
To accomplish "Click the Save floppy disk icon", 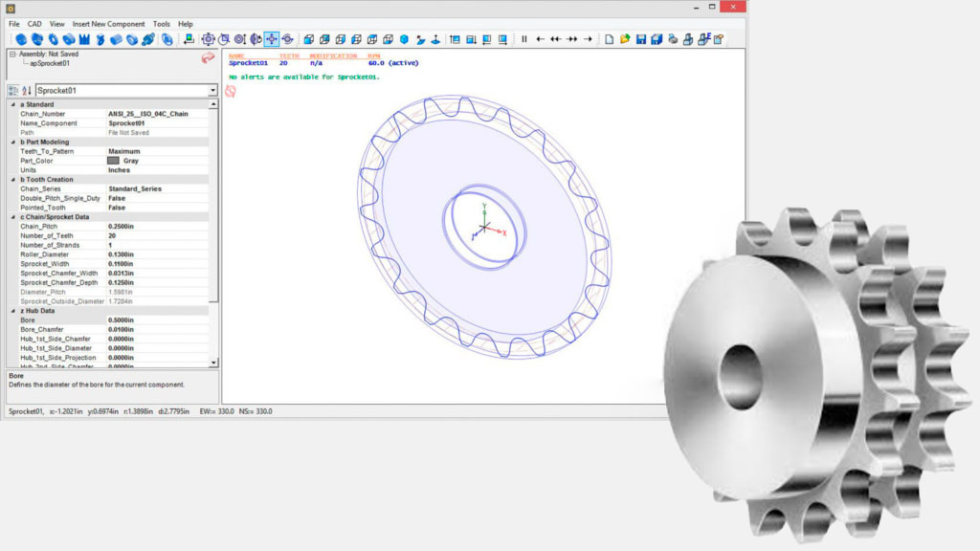I will pyautogui.click(x=641, y=39).
